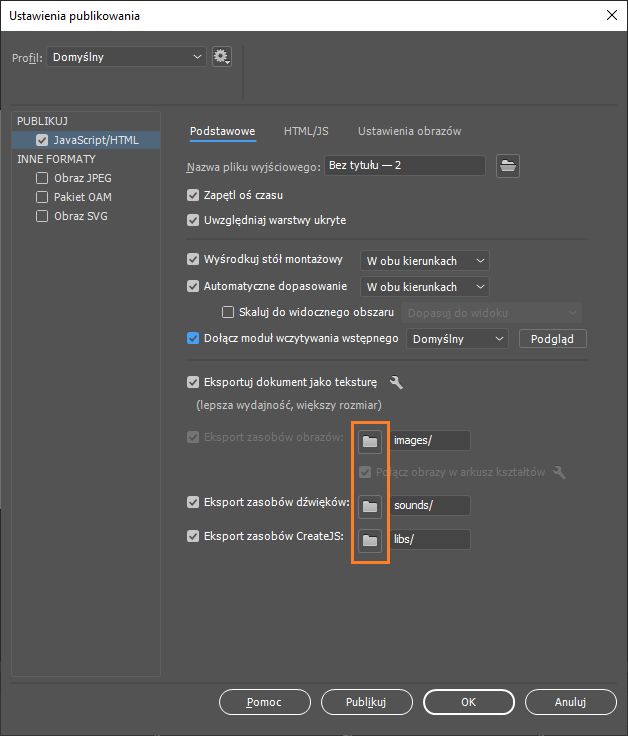
Task: Switch to the HTML/JS tab
Action: coord(306,131)
